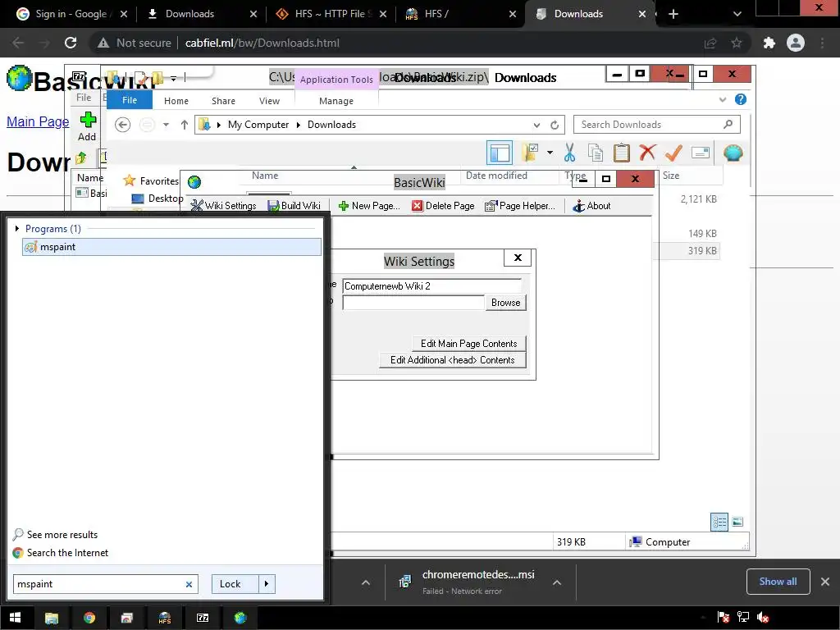Click the Cut scissors icon

point(569,153)
